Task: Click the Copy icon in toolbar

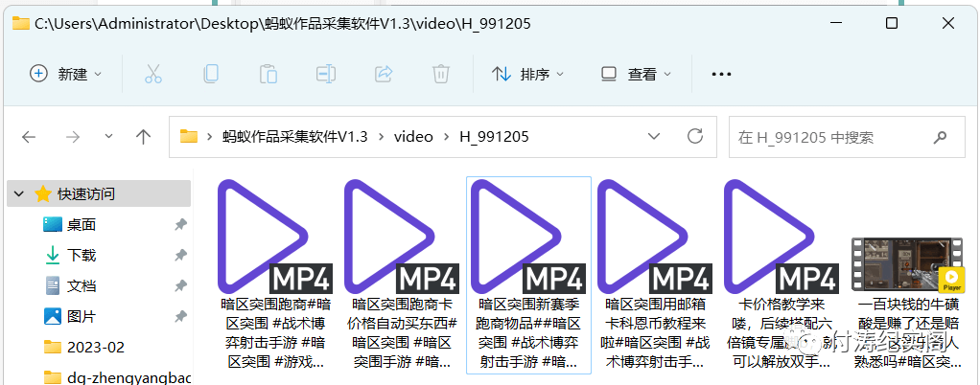Action: [x=211, y=74]
